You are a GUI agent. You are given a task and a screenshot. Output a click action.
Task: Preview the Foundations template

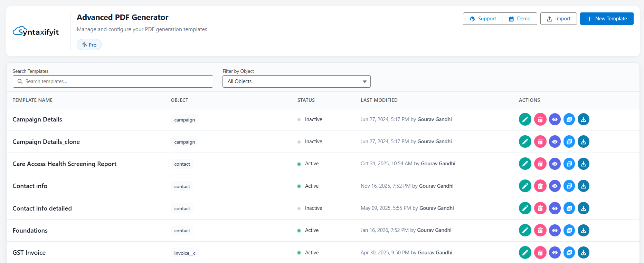[555, 230]
